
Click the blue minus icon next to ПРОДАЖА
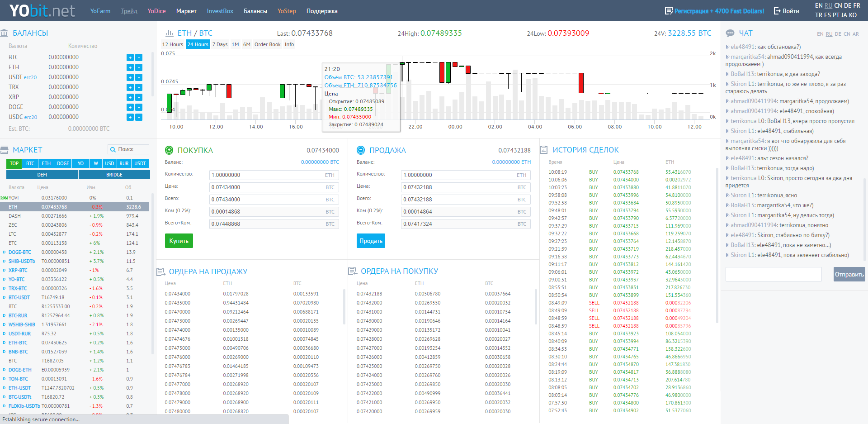click(x=361, y=150)
